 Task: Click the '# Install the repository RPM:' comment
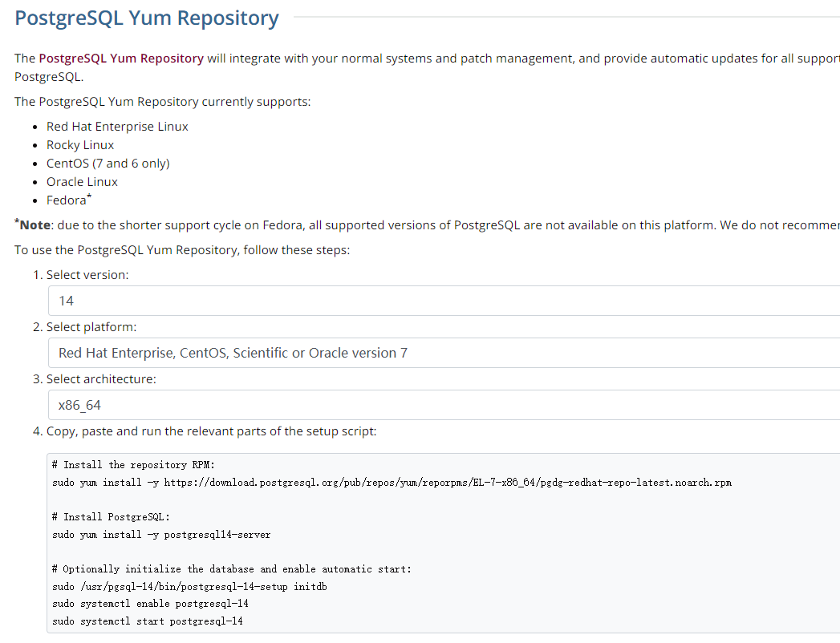(134, 465)
